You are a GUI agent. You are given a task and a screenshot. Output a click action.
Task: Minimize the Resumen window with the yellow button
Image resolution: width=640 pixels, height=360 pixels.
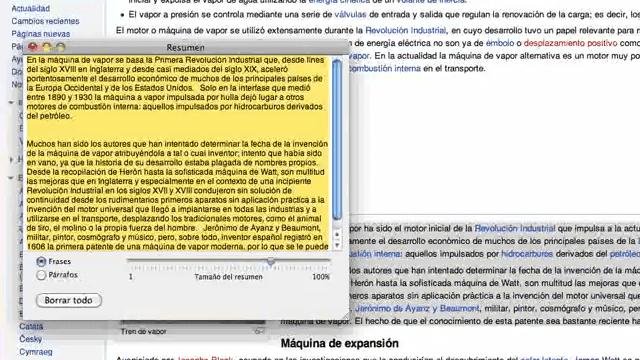pyautogui.click(x=47, y=47)
